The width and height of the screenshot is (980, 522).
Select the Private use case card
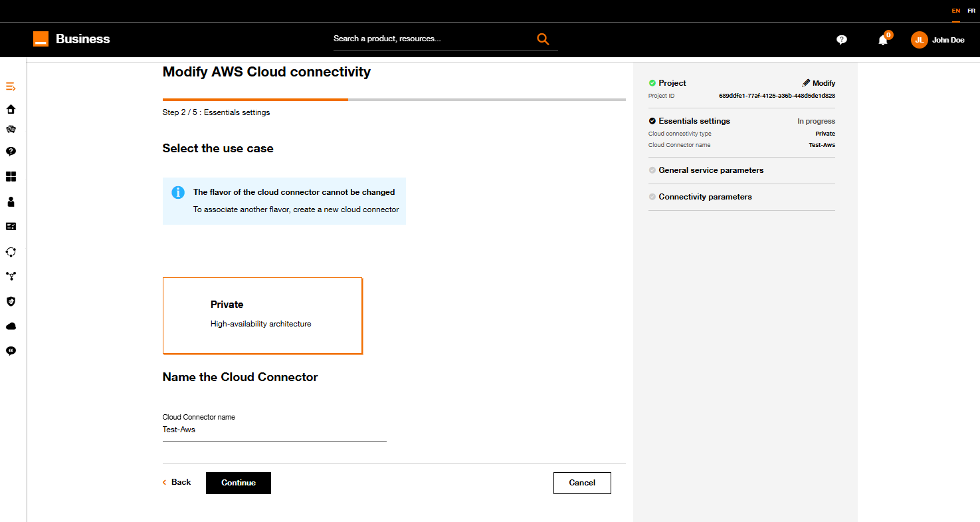(x=262, y=315)
